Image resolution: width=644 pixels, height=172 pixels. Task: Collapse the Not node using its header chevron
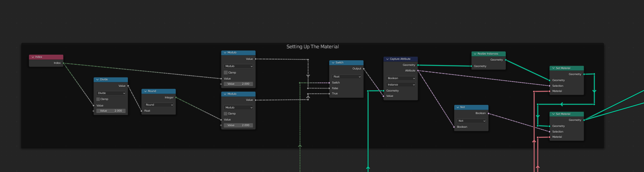(x=457, y=107)
